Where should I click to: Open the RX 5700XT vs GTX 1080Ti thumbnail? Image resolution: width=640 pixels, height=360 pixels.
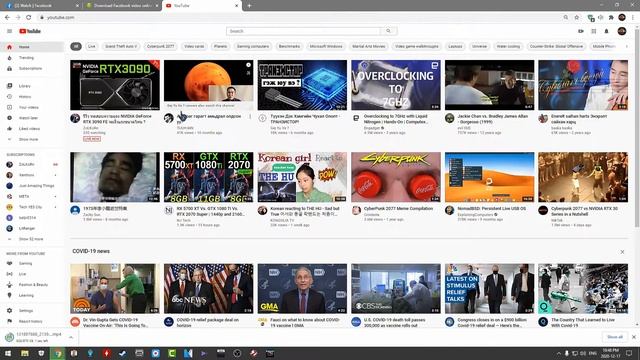click(x=209, y=177)
